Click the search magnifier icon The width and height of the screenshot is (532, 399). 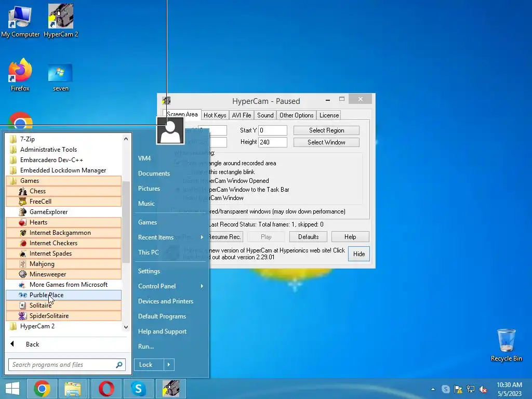point(119,365)
